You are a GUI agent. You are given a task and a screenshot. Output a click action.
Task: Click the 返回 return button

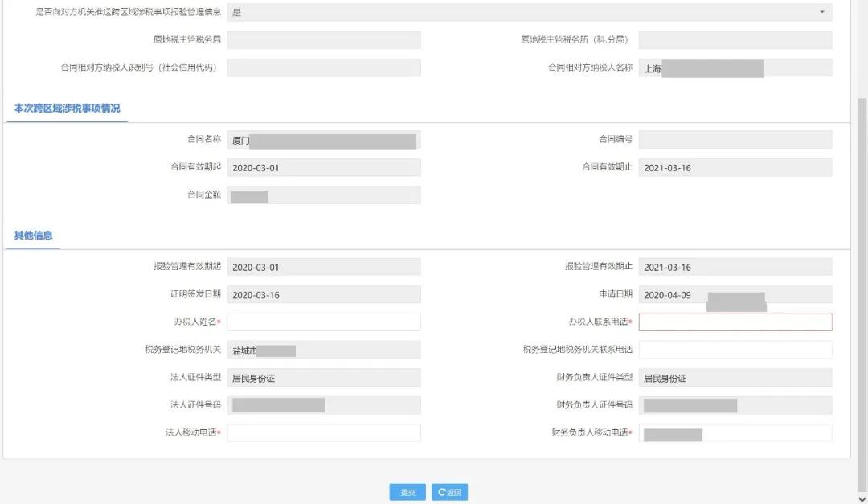coord(450,492)
